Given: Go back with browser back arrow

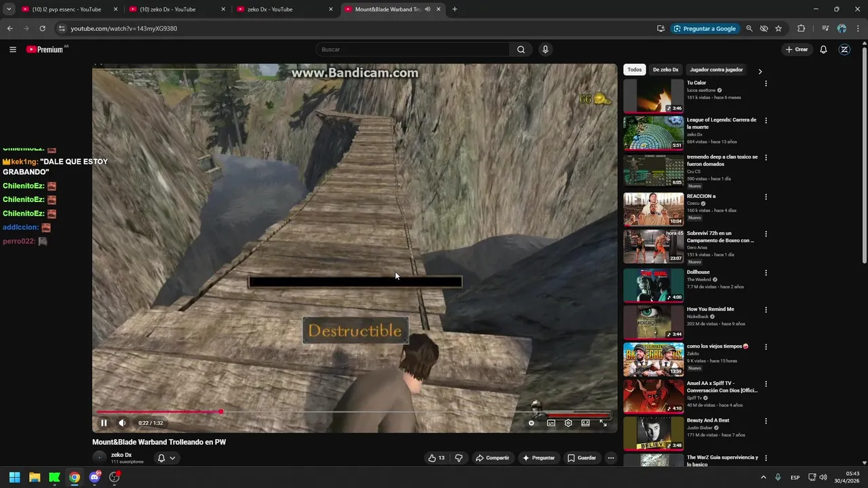Looking at the screenshot, I should 9,28.
